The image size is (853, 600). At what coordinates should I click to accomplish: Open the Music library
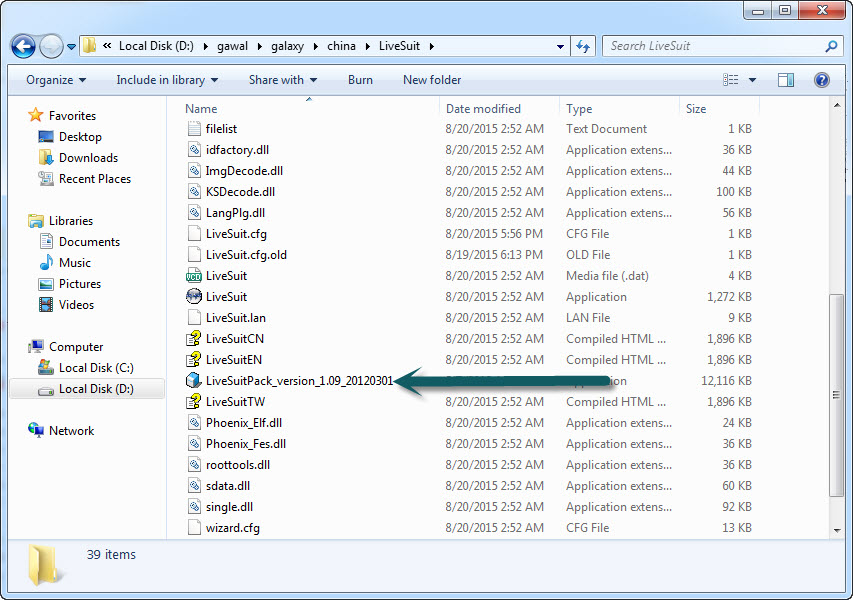[x=65, y=263]
